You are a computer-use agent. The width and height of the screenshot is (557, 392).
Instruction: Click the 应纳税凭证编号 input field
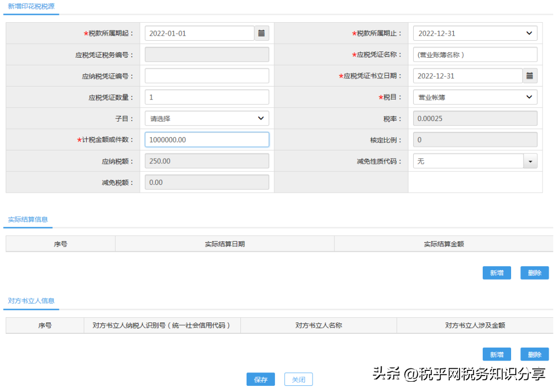pyautogui.click(x=207, y=76)
